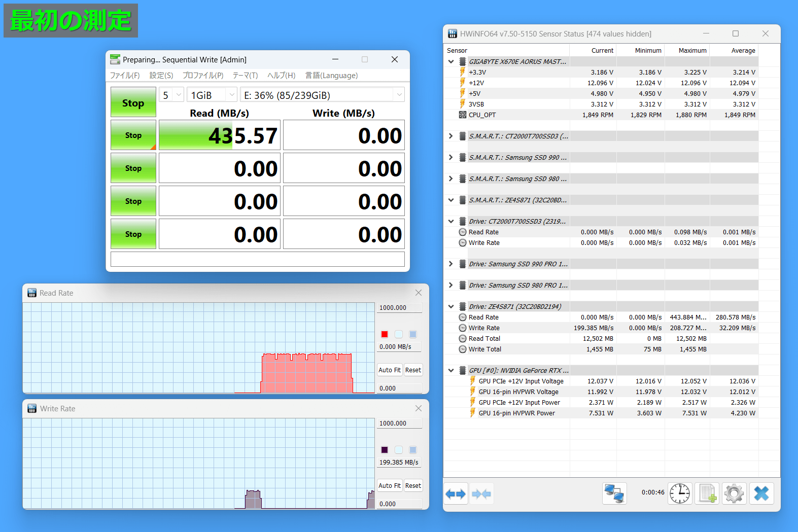Close the Read Rate graph panel
The height and width of the screenshot is (532, 798).
point(419,293)
